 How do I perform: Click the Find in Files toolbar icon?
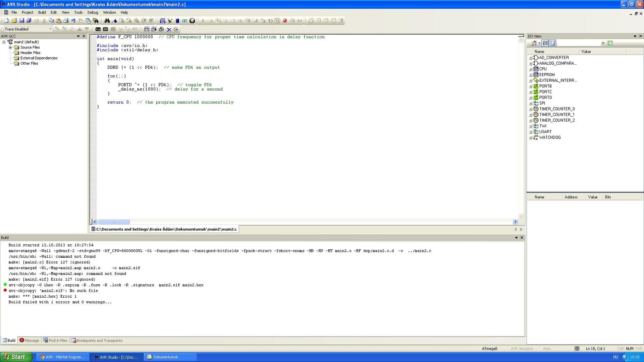click(x=96, y=21)
